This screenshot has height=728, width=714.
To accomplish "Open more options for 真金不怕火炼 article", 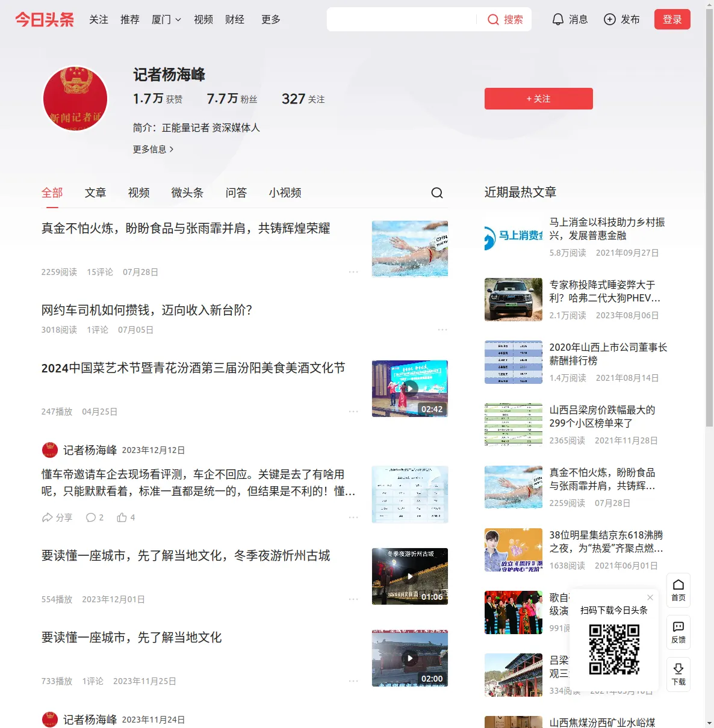I will tap(353, 272).
